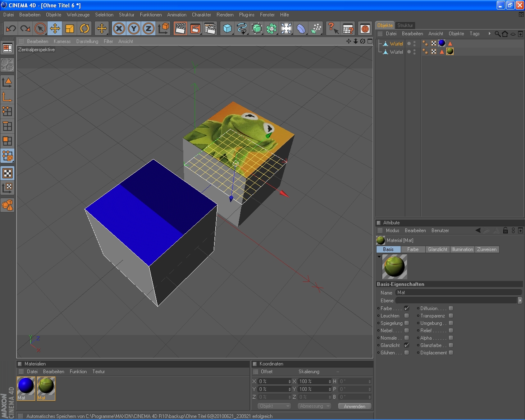
Task: Select the green frog Mat material swatch
Action: (x=46, y=388)
